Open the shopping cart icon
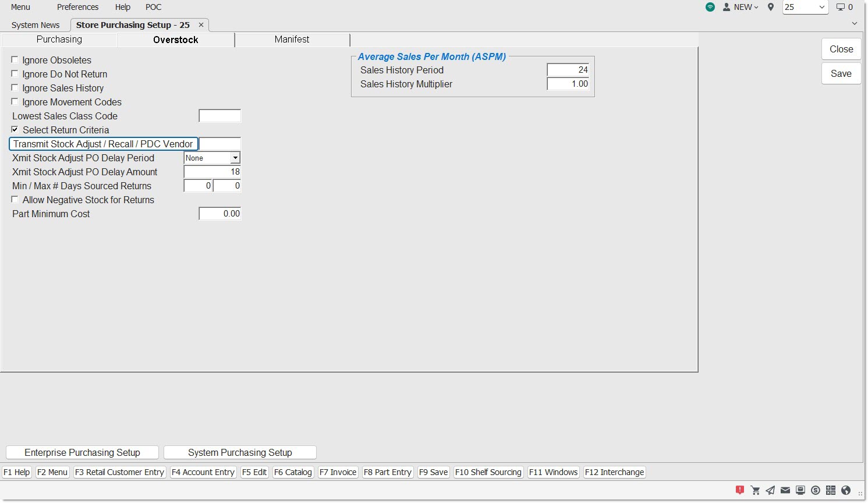 [755, 490]
